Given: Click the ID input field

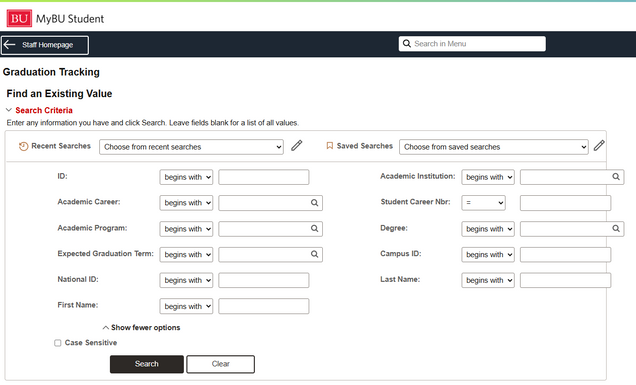Looking at the screenshot, I should point(264,177).
